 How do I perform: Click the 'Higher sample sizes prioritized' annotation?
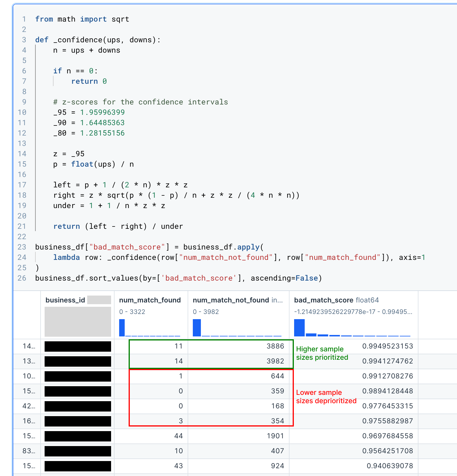[322, 353]
